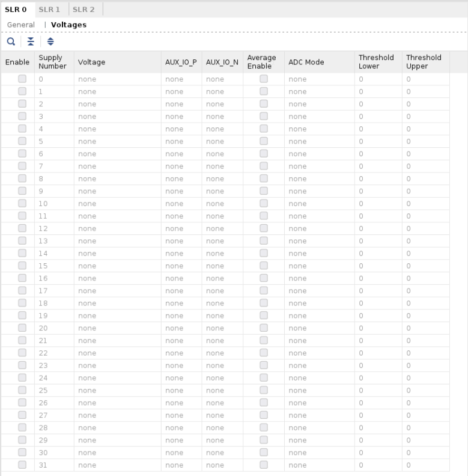Check Enable box for supply 31
Image resolution: width=468 pixels, height=476 pixels.
coord(22,465)
